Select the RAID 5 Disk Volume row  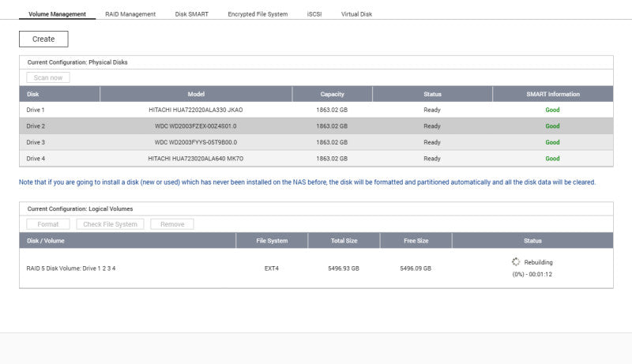click(x=316, y=268)
